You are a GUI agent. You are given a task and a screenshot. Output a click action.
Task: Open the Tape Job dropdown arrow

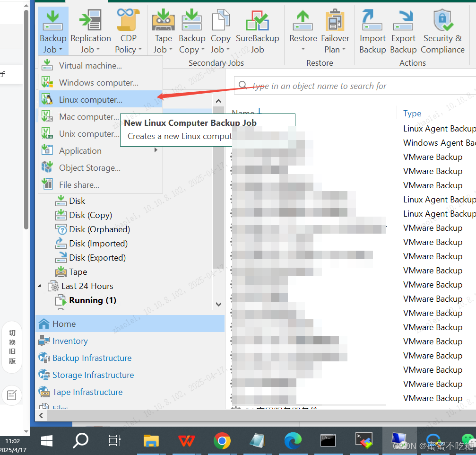pyautogui.click(x=171, y=49)
